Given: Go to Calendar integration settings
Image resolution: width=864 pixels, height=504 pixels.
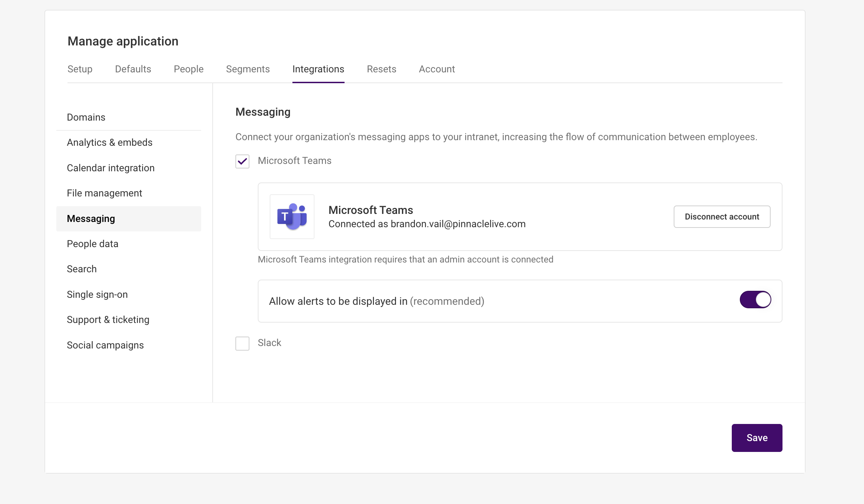Looking at the screenshot, I should (x=129, y=168).
